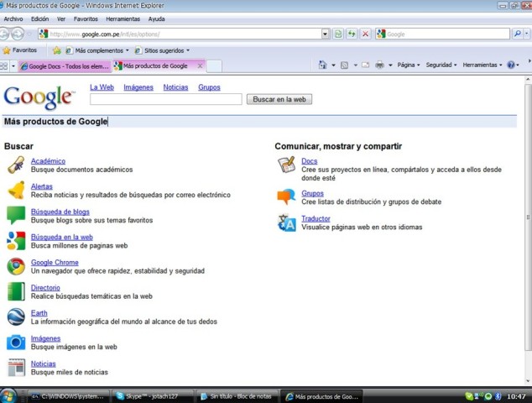
Task: Open Bloc de notas taskbar button
Action: coord(237,396)
